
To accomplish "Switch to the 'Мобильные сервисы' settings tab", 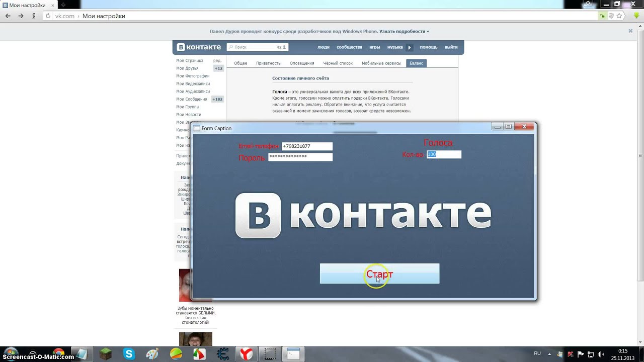I will (381, 63).
